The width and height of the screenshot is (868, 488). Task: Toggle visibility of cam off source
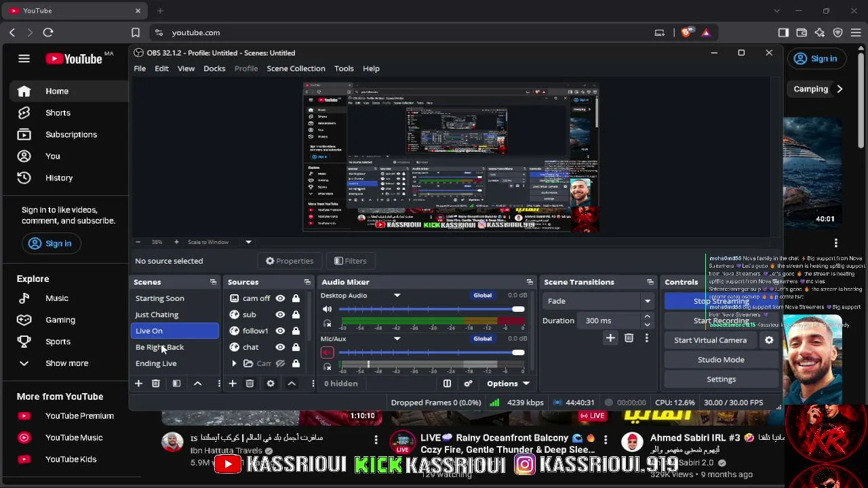click(x=280, y=298)
